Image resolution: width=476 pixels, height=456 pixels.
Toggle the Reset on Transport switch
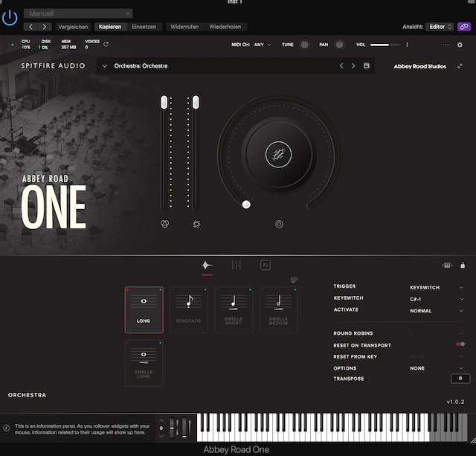coord(460,344)
